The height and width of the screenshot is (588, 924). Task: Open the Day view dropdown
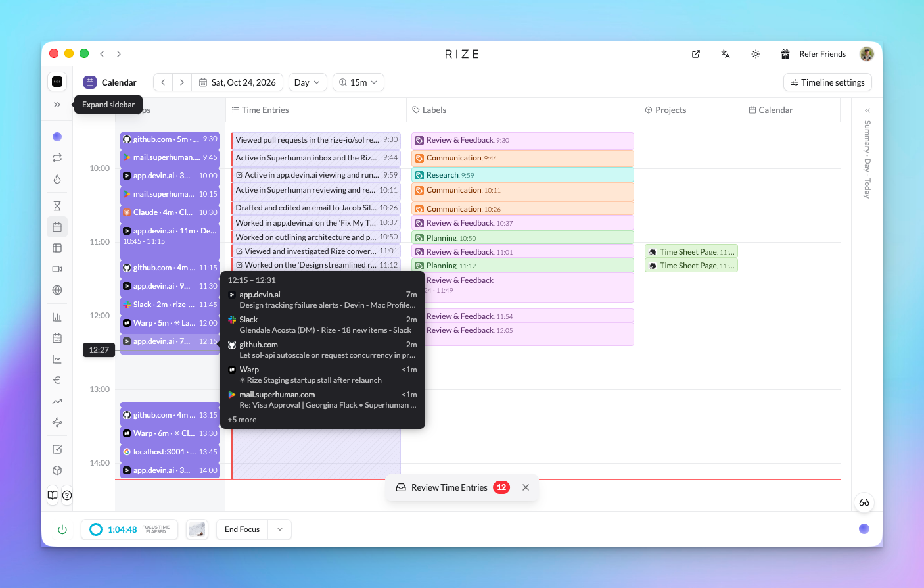[308, 82]
